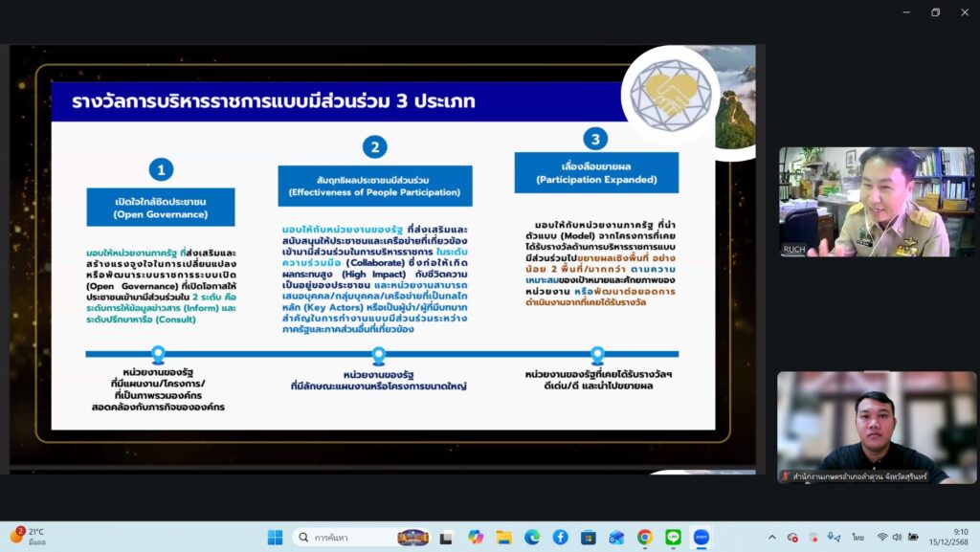Open File Explorer folder icon
This screenshot has height=552, width=980.
click(503, 537)
